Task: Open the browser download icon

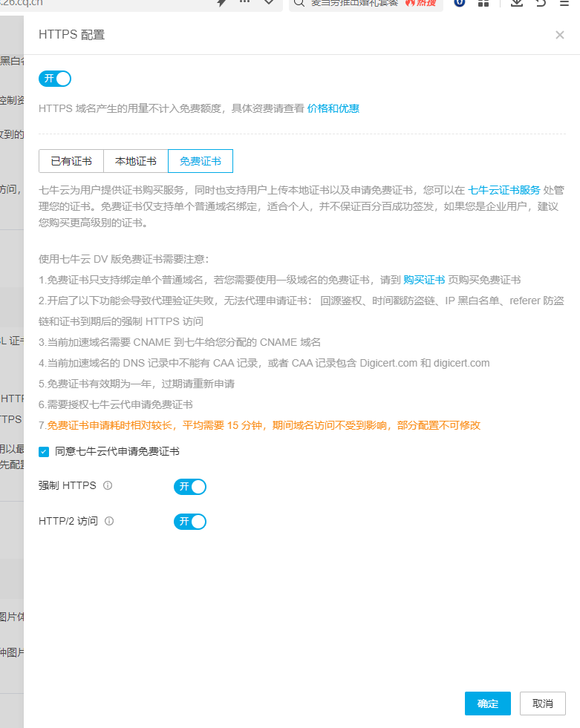Action: pyautogui.click(x=517, y=3)
